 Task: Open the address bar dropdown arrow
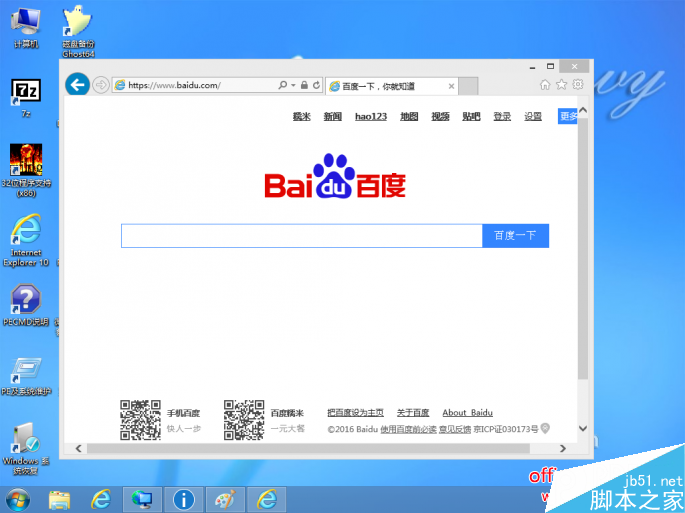pos(294,85)
